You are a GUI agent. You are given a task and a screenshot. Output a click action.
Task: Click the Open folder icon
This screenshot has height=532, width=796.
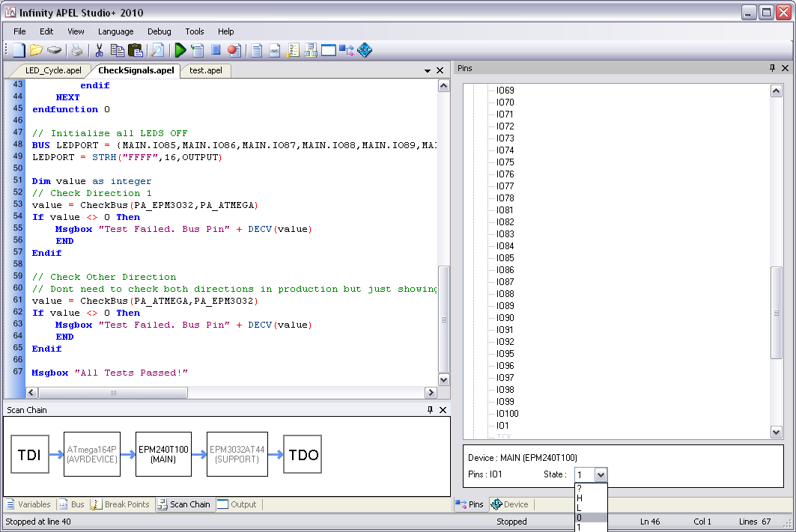click(x=36, y=50)
